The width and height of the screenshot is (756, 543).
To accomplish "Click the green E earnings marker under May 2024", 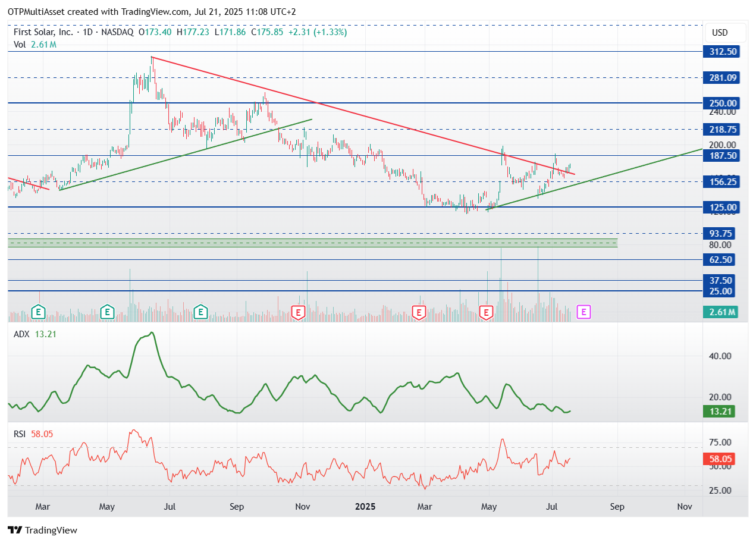I will [x=107, y=311].
